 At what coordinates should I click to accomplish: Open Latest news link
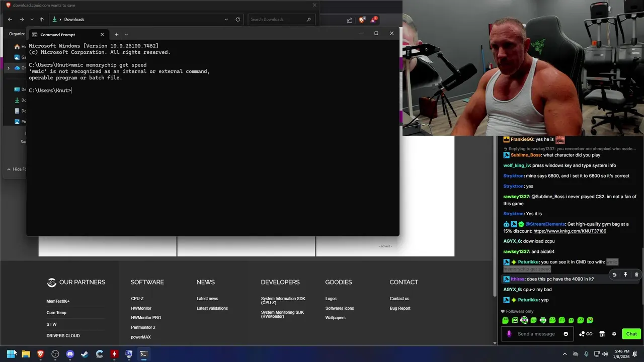tap(207, 299)
